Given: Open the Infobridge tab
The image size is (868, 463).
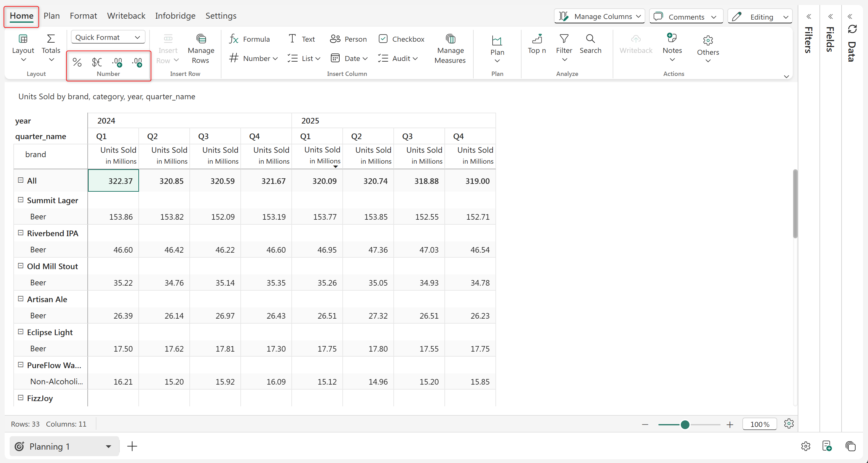Looking at the screenshot, I should pos(175,16).
